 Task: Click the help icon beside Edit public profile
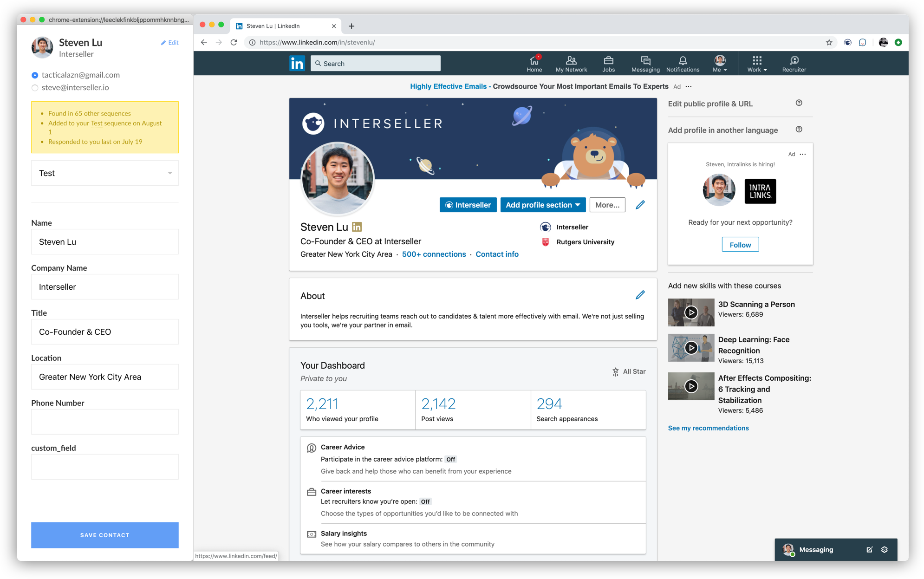coord(799,103)
